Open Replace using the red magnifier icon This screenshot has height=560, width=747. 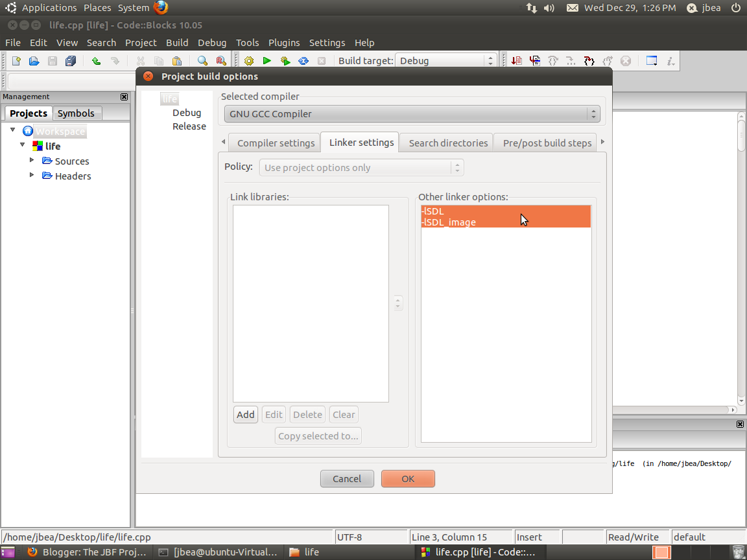pyautogui.click(x=220, y=61)
